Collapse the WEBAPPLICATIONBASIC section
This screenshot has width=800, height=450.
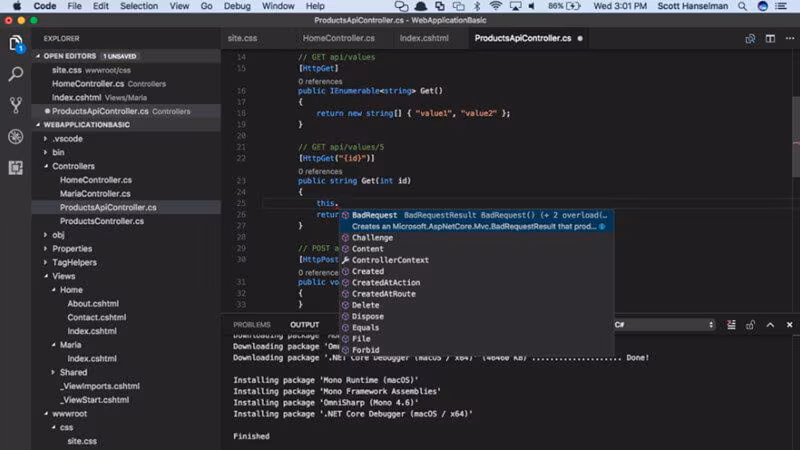click(38, 125)
